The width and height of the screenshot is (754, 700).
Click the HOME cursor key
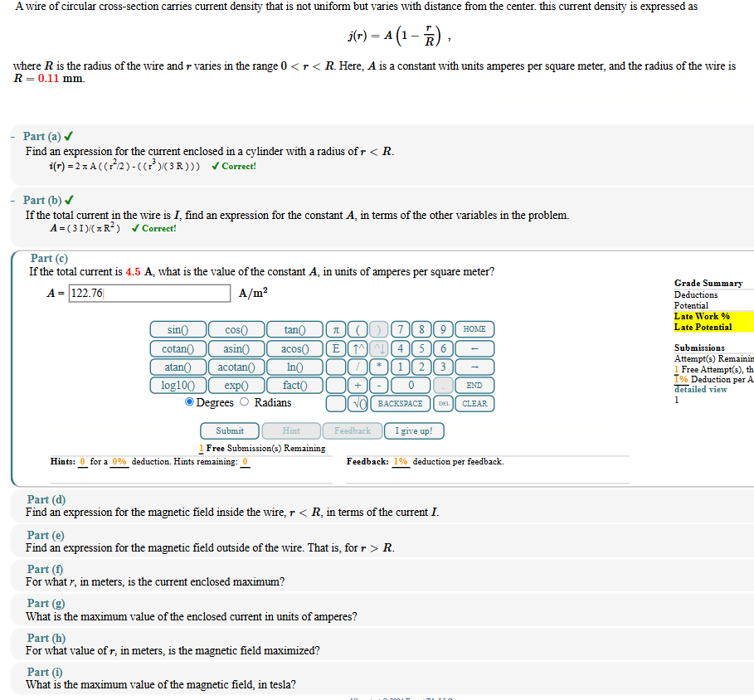point(474,328)
